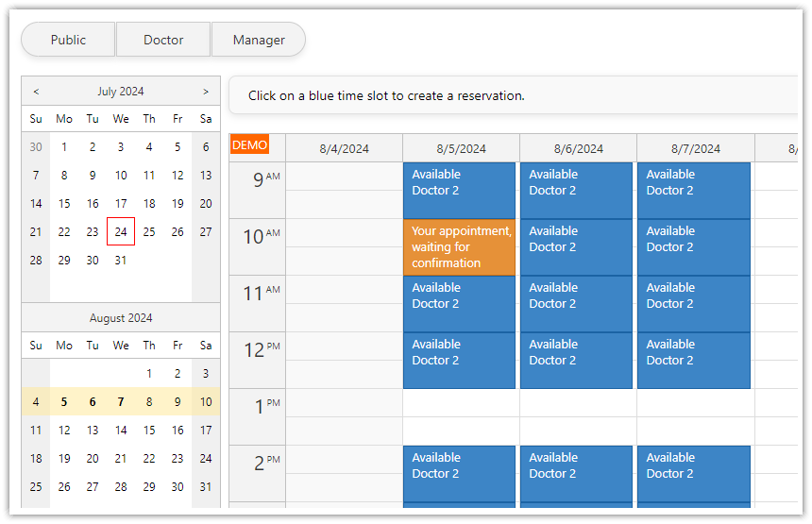Select August 1 in the calendar
Image resolution: width=812 pixels, height=524 pixels.
coord(149,373)
